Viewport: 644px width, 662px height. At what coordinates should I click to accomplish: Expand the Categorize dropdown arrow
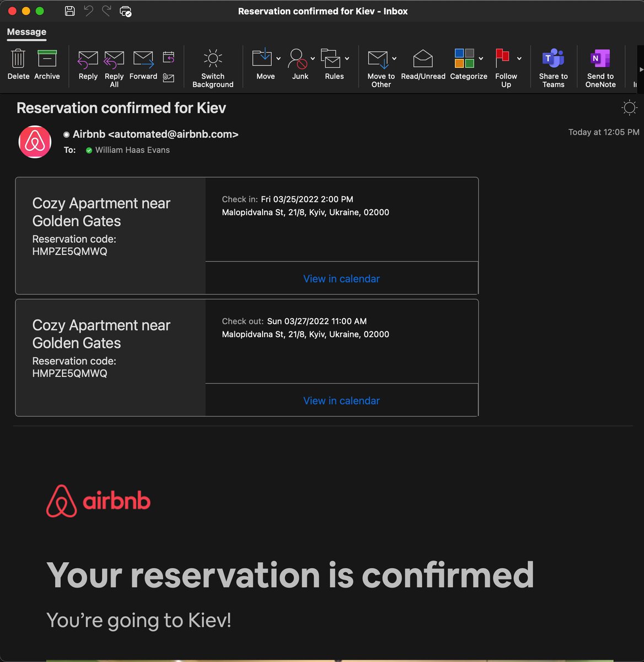[x=481, y=58]
